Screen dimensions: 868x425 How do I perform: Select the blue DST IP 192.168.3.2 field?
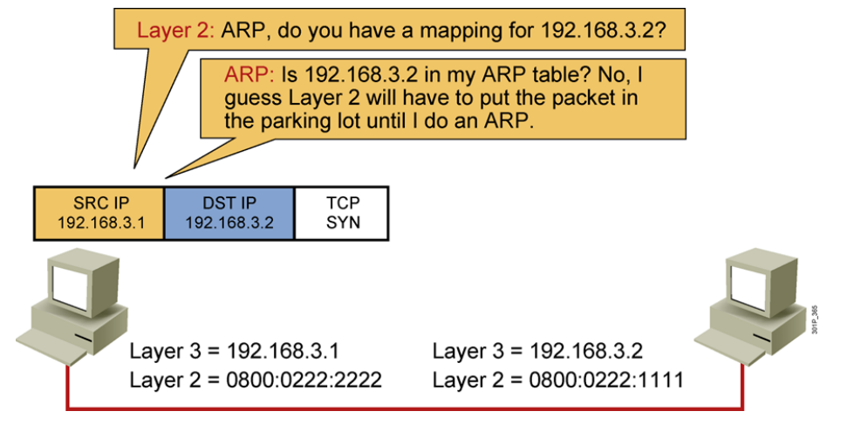point(229,213)
